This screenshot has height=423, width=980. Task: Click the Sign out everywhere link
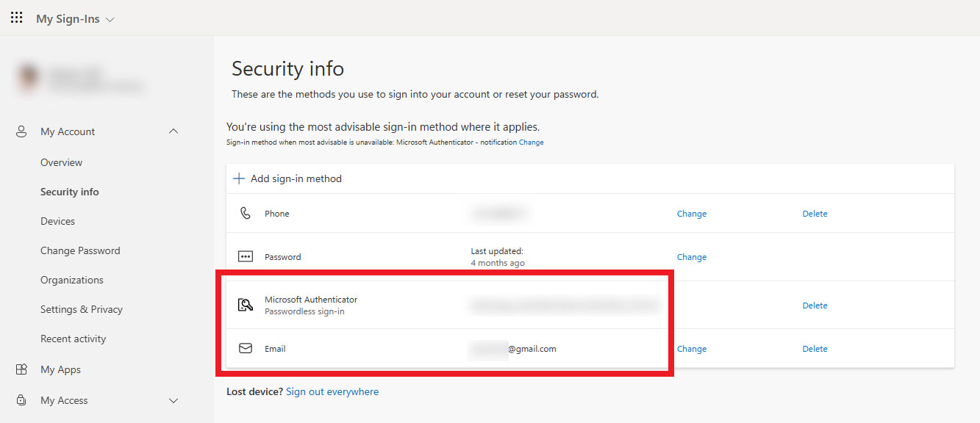pos(332,391)
